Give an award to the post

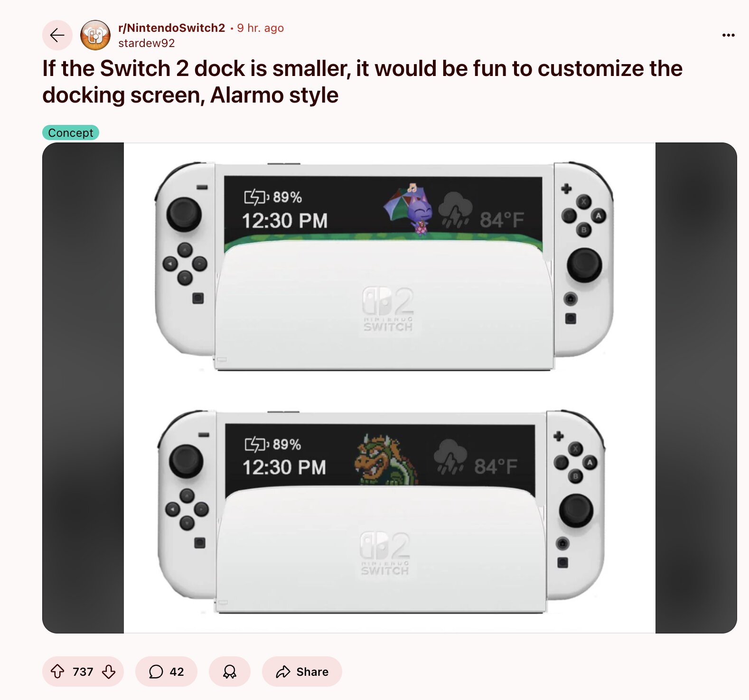tap(230, 672)
